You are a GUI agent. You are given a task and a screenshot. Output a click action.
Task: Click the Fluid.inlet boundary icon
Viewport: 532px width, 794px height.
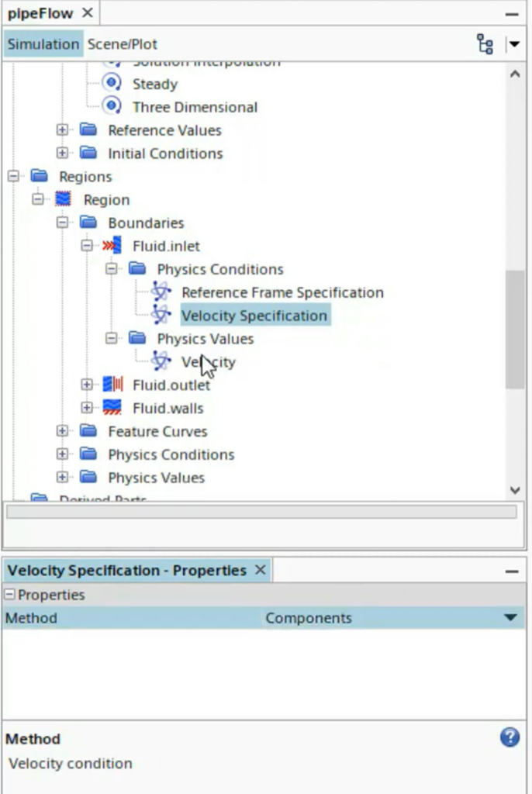[112, 246]
